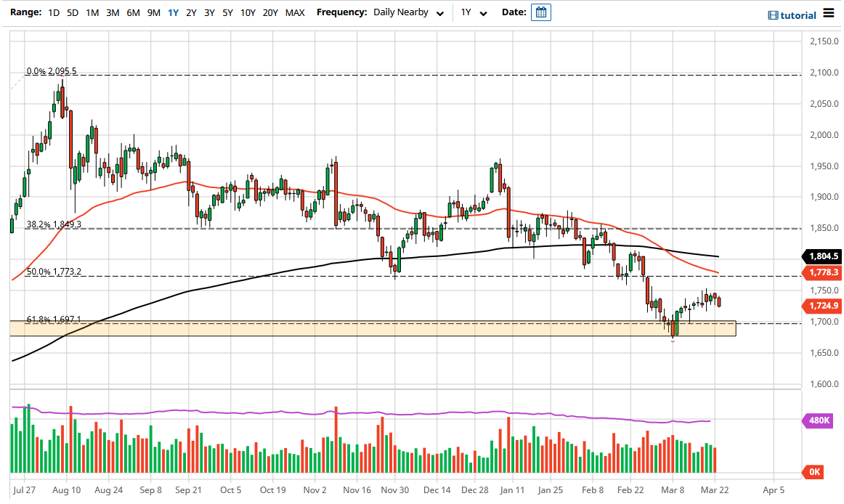Click the Mar 22 date axis label

(x=715, y=490)
